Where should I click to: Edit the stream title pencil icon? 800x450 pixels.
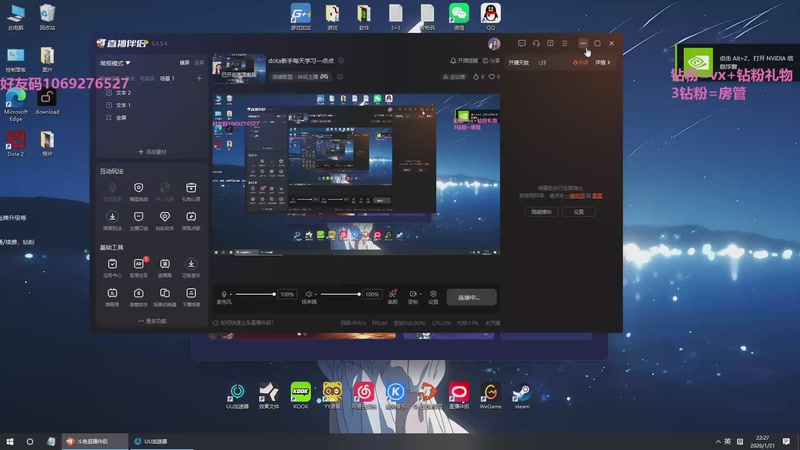click(341, 61)
